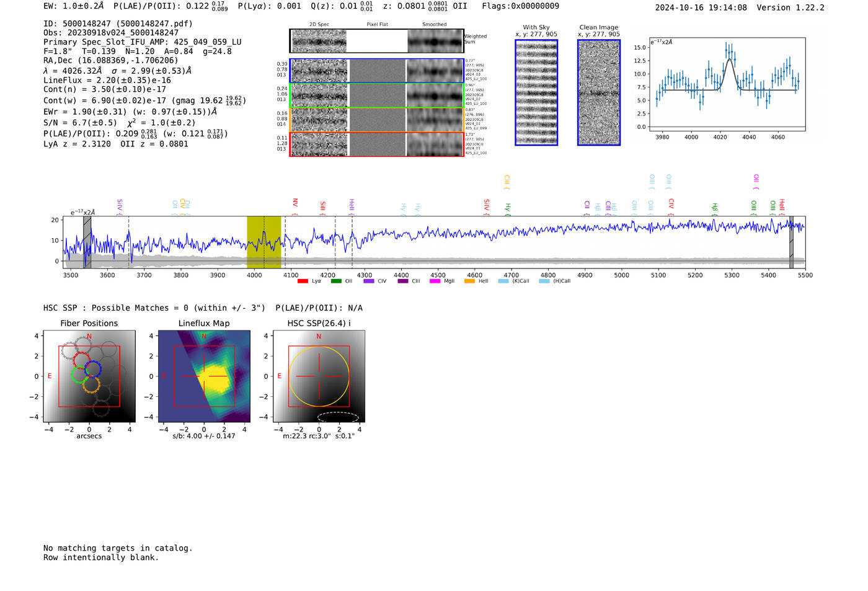
Task: Select the green-bordered 2D spec fiber row
Action: pyautogui.click(x=376, y=96)
